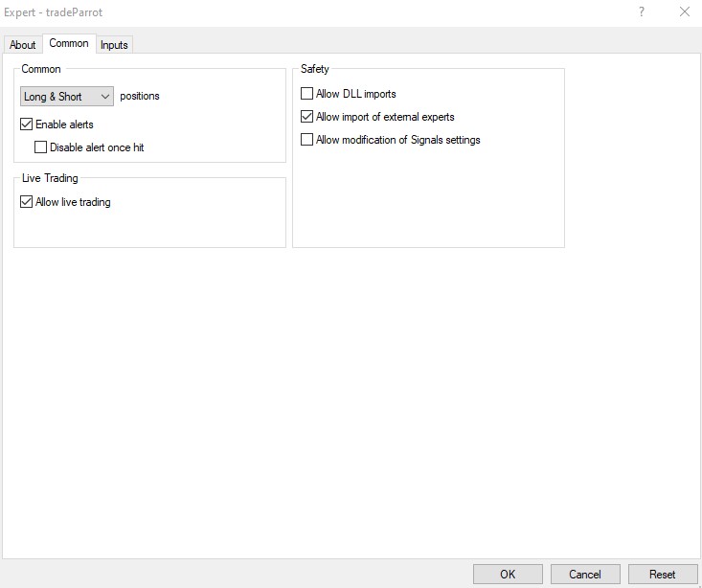Open the Long & Short positions dropdown

(66, 97)
